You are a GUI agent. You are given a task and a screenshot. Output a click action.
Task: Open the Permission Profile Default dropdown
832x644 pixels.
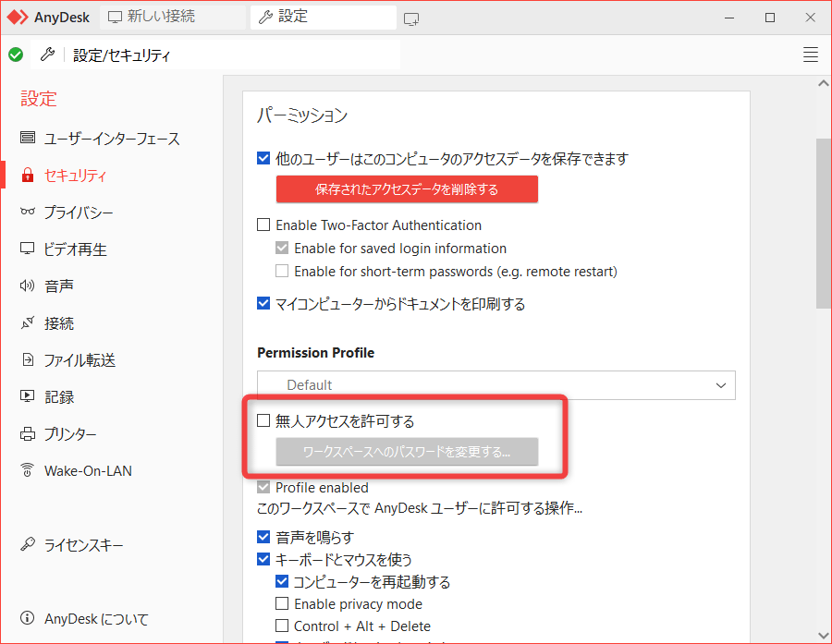coord(496,385)
